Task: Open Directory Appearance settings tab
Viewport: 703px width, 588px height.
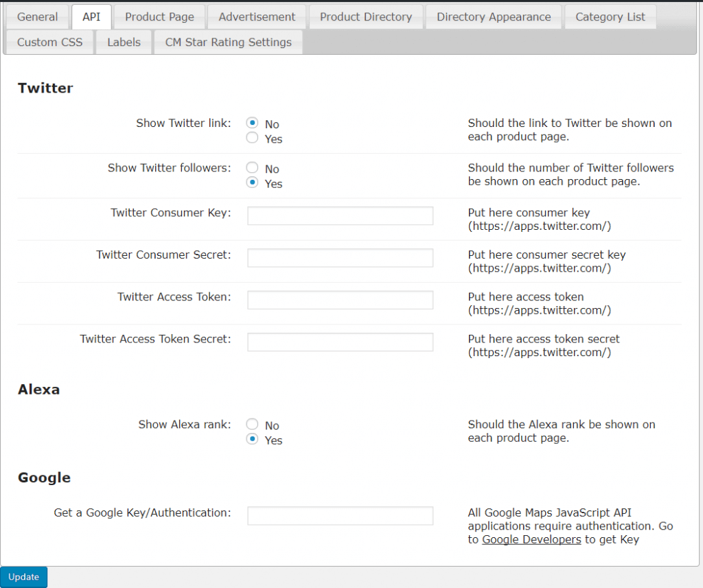Action: click(493, 17)
